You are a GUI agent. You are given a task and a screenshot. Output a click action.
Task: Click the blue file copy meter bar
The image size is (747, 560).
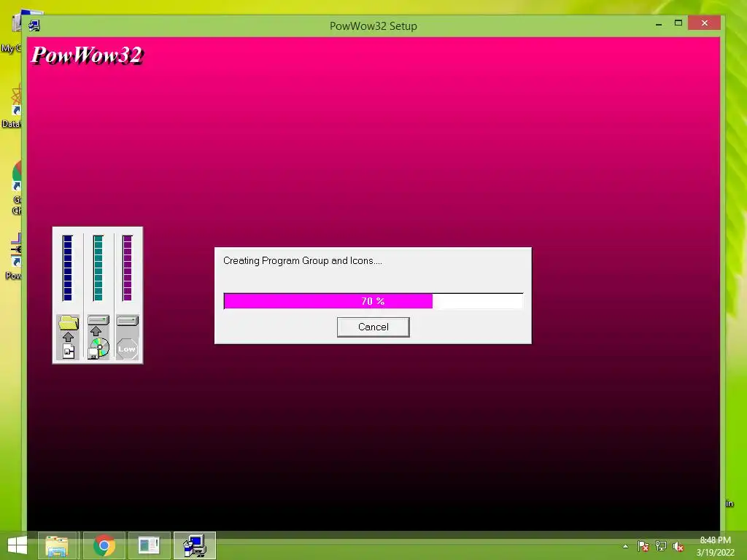68,268
